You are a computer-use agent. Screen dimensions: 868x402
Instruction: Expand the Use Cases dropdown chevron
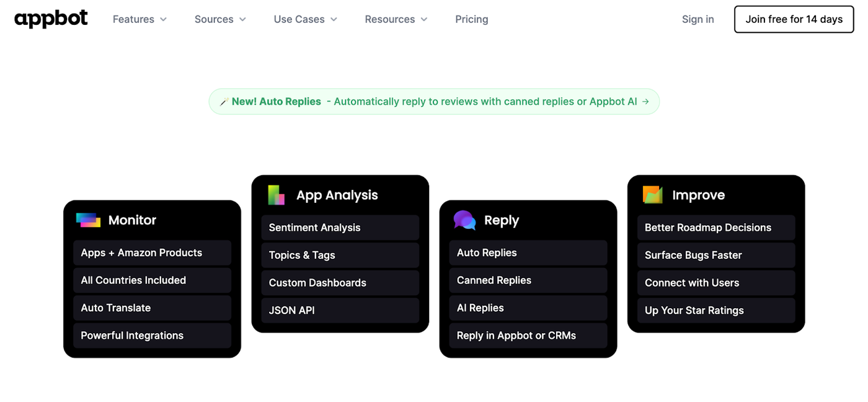(334, 19)
